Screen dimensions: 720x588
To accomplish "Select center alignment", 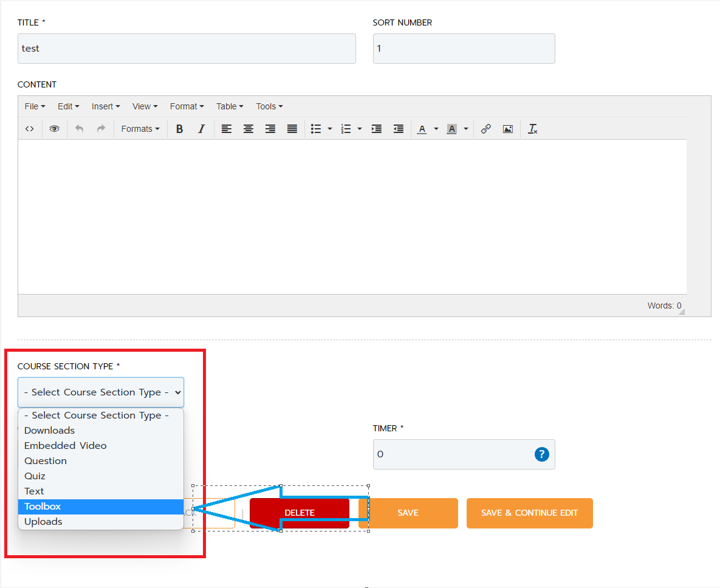I will 248,128.
